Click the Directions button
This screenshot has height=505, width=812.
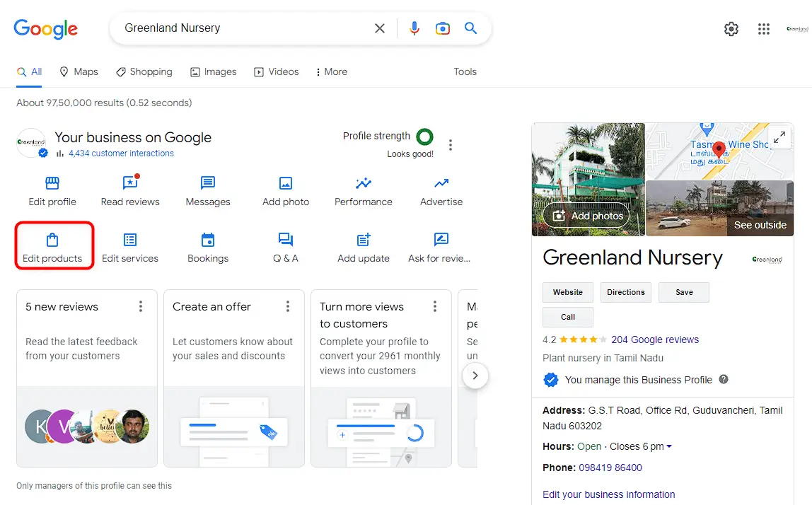(x=625, y=293)
